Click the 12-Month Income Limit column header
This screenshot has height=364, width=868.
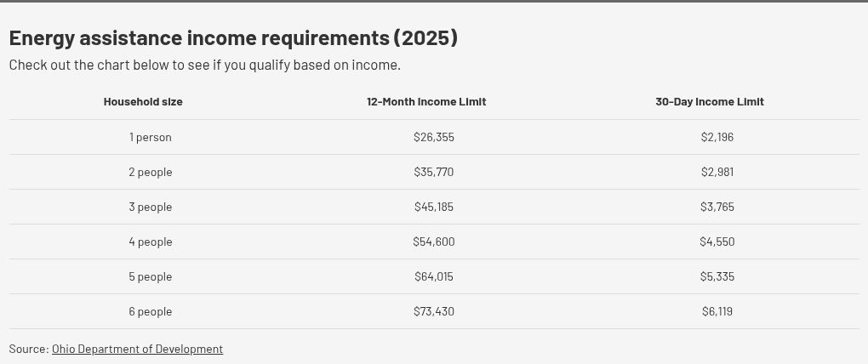click(426, 102)
